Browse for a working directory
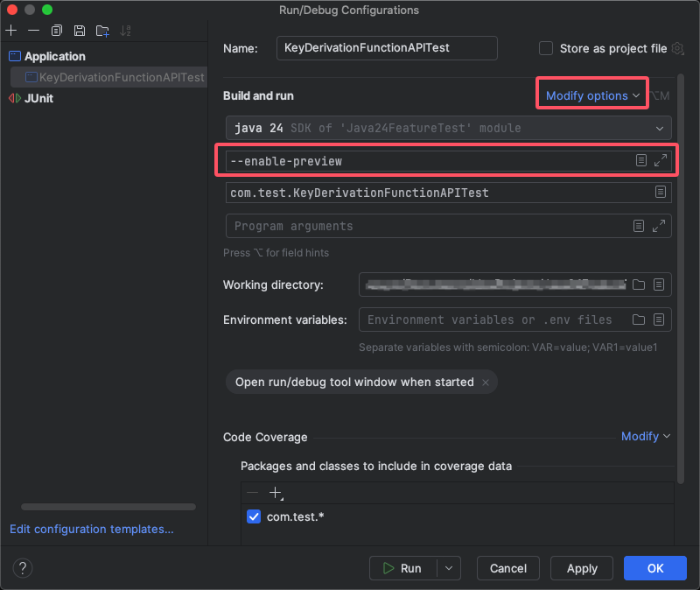700x590 pixels. coord(638,284)
